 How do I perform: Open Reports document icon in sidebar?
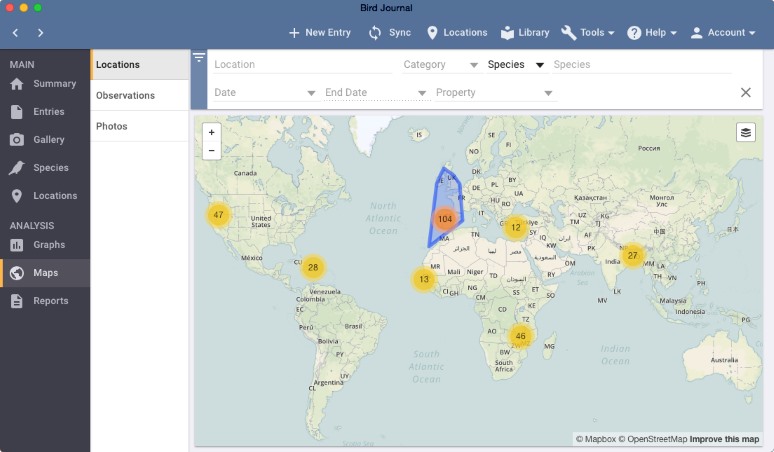point(17,301)
